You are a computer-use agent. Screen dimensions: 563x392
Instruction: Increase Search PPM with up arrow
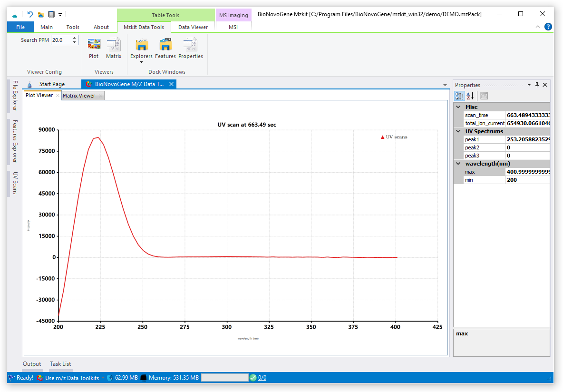75,38
